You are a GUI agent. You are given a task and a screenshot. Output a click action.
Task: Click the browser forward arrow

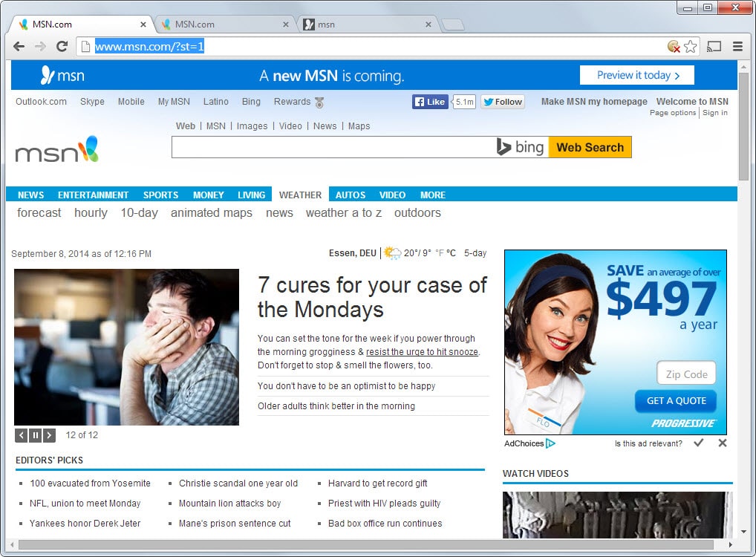click(x=41, y=46)
